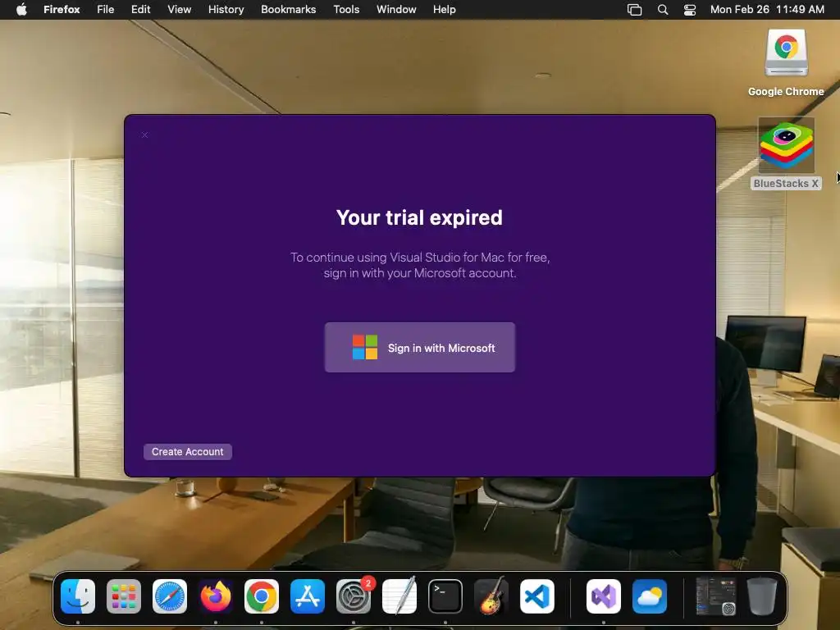Open the recent screenshot stack in the dock

pyautogui.click(x=715, y=596)
